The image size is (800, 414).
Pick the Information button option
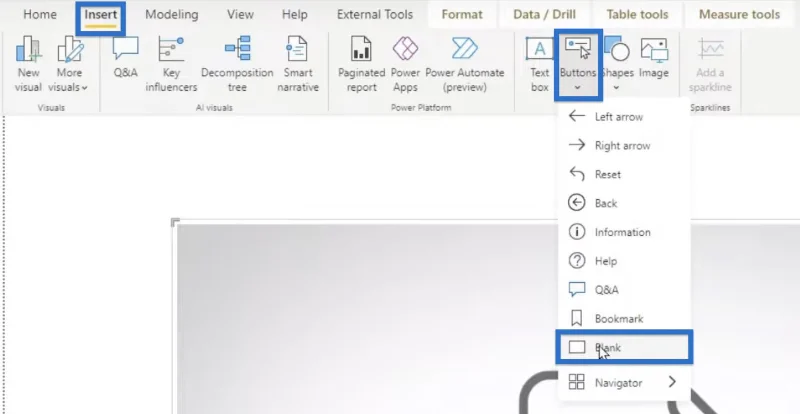tap(624, 232)
